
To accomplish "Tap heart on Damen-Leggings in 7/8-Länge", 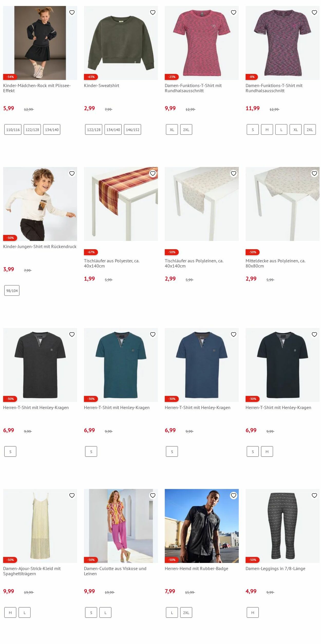I will coord(314,495).
